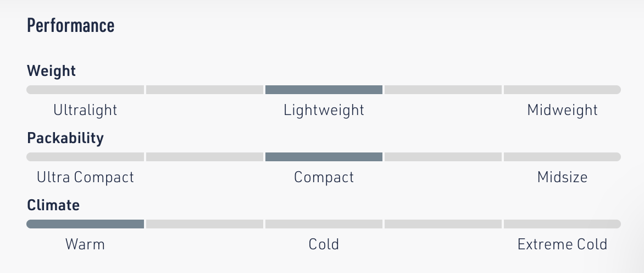Click the Extreme Cold label
The image size is (644, 273).
562,244
